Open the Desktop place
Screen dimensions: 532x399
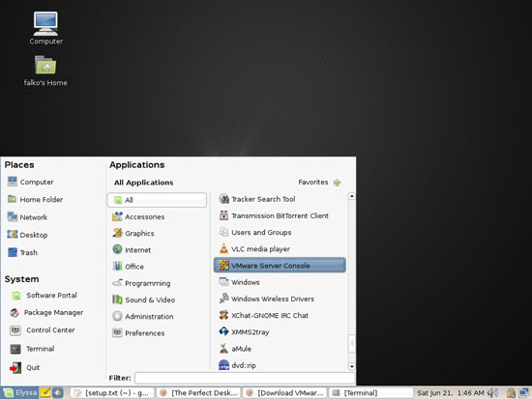click(27, 235)
